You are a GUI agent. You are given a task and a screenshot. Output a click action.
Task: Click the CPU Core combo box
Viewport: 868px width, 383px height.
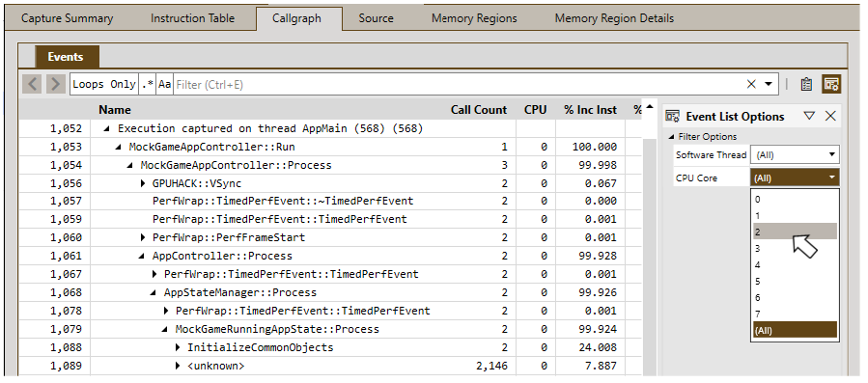[795, 178]
